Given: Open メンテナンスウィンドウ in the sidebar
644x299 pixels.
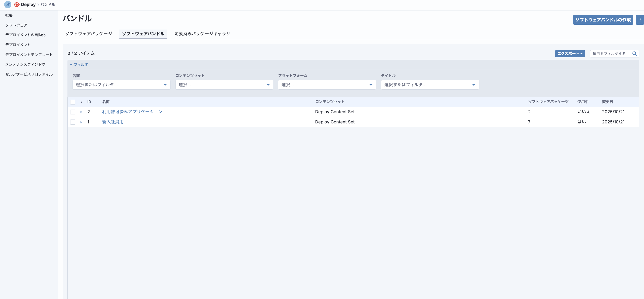Looking at the screenshot, I should pyautogui.click(x=25, y=64).
